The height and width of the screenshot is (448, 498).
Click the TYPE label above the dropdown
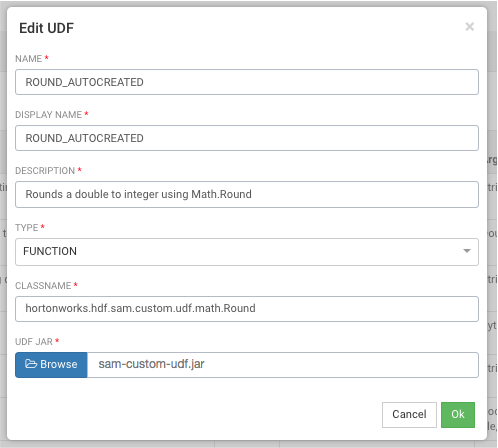pos(27,228)
